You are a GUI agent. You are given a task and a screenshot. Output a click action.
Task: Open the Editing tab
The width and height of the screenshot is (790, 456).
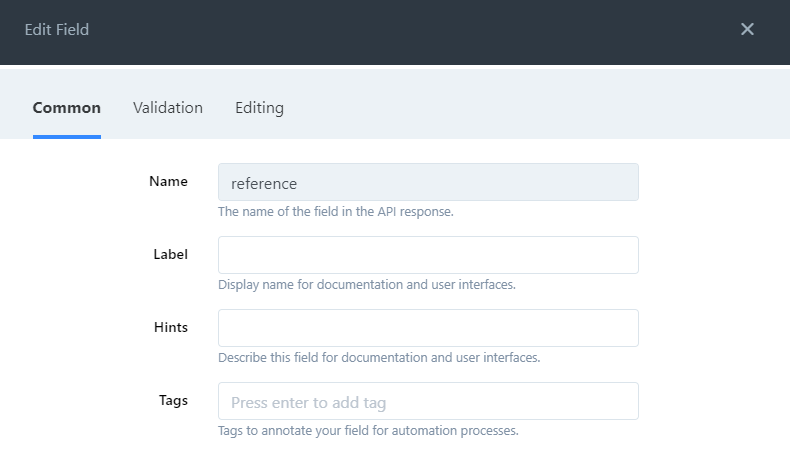259,108
